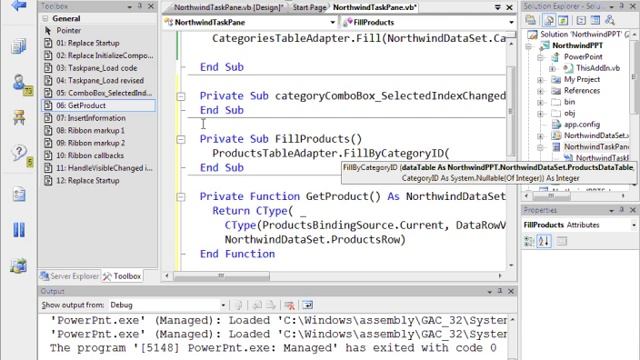This screenshot has height=360, width=640.
Task: Expand the obj folder node
Action: tap(540, 113)
